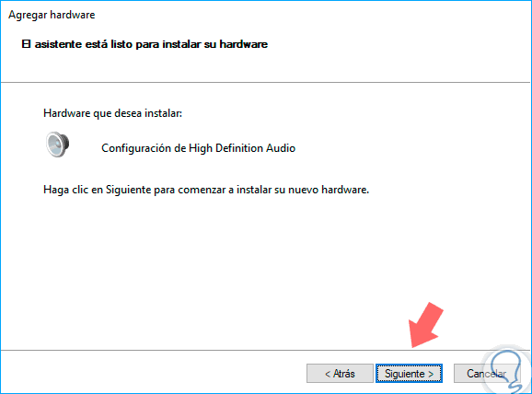The height and width of the screenshot is (394, 532).
Task: Click the Siguiente > button
Action: (x=409, y=374)
